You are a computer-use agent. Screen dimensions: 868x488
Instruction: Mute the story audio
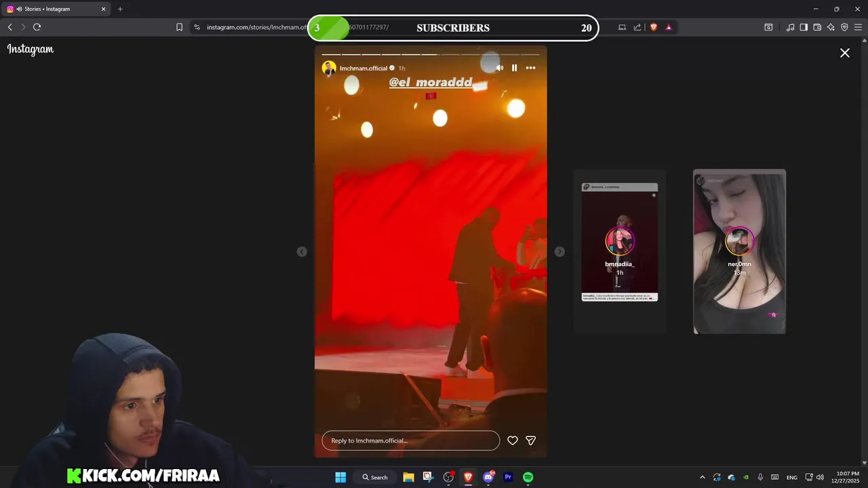click(500, 68)
